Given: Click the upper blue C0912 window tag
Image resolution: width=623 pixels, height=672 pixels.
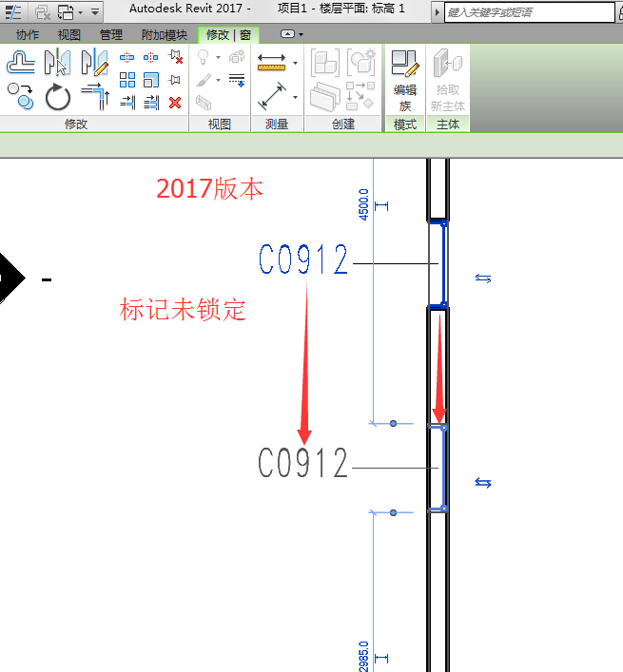Looking at the screenshot, I should [x=302, y=259].
